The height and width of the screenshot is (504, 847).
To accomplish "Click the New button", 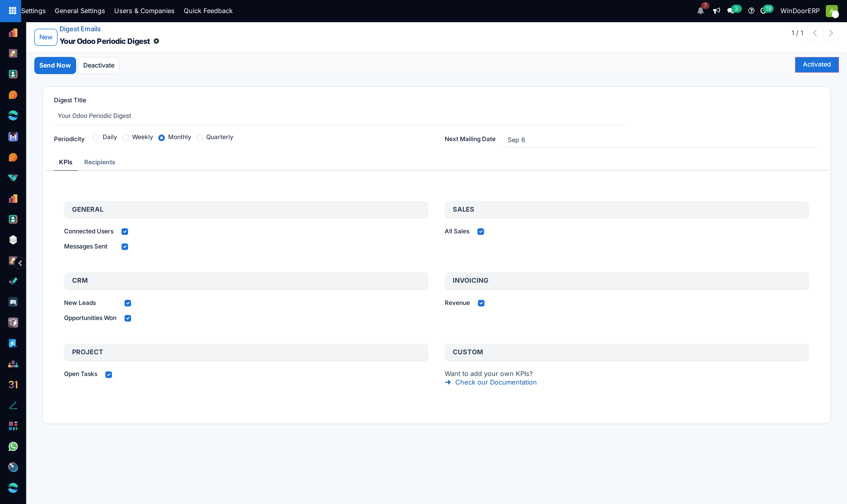I will (46, 37).
